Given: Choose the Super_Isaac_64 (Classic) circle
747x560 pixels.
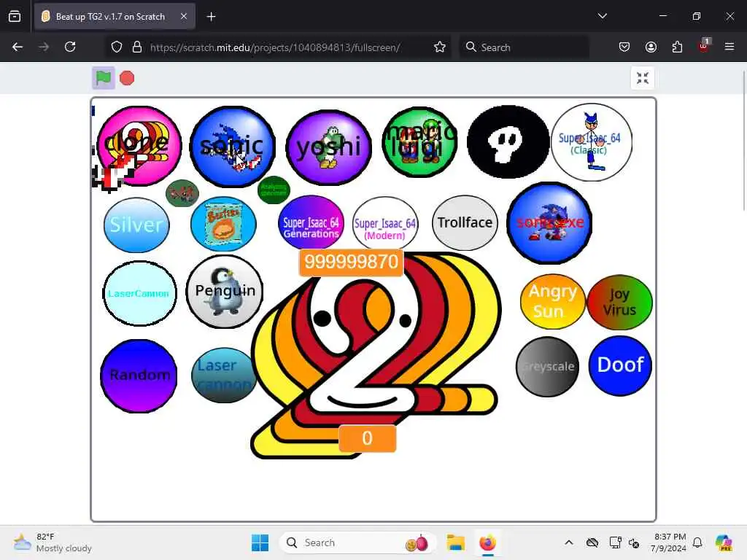Looking at the screenshot, I should click(591, 142).
